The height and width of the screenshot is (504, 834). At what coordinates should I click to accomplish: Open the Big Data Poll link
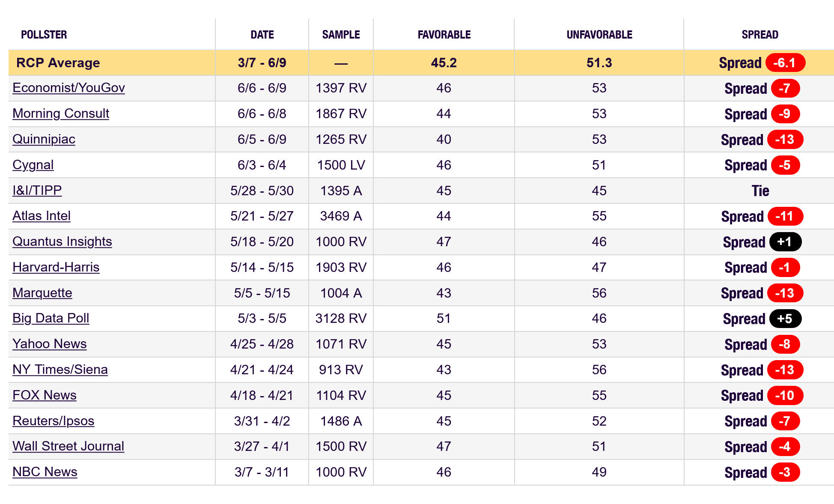tap(51, 318)
